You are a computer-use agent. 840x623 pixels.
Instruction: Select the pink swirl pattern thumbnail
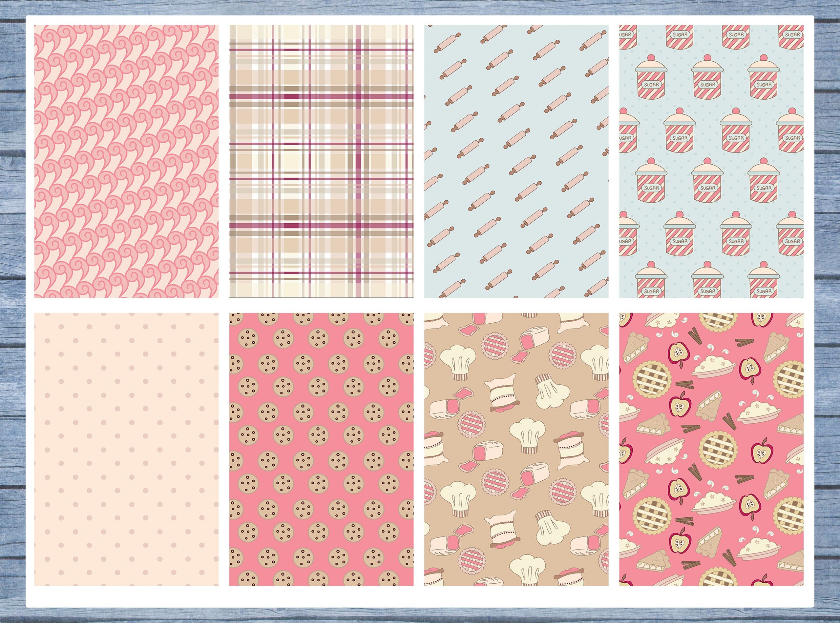126,161
